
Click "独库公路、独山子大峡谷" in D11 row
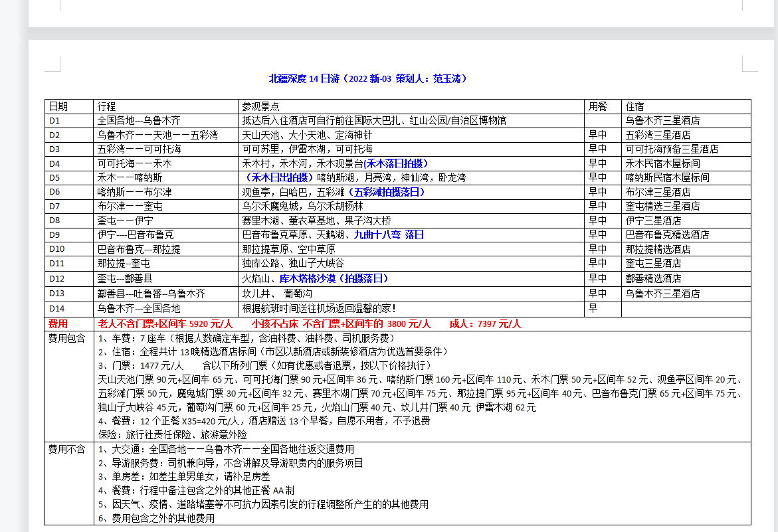tap(293, 264)
